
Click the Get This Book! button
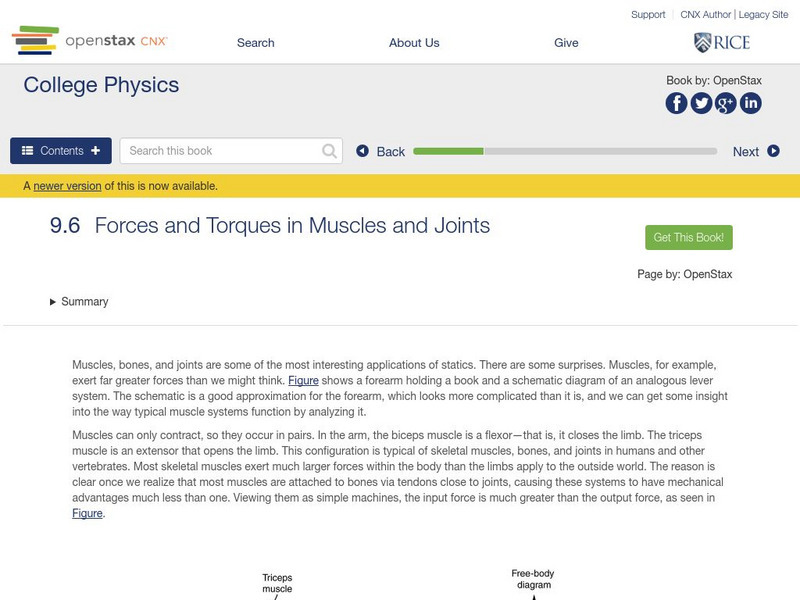[689, 238]
